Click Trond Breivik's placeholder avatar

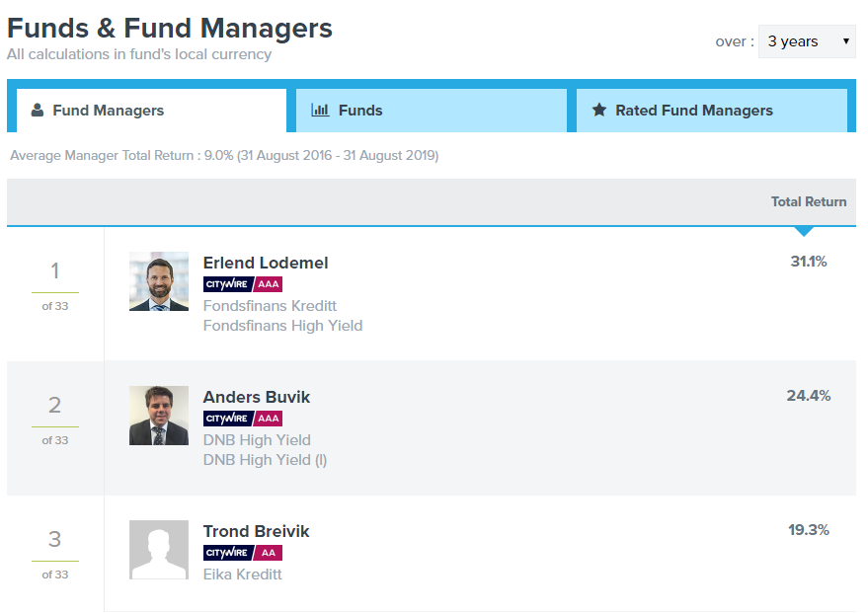point(159,550)
